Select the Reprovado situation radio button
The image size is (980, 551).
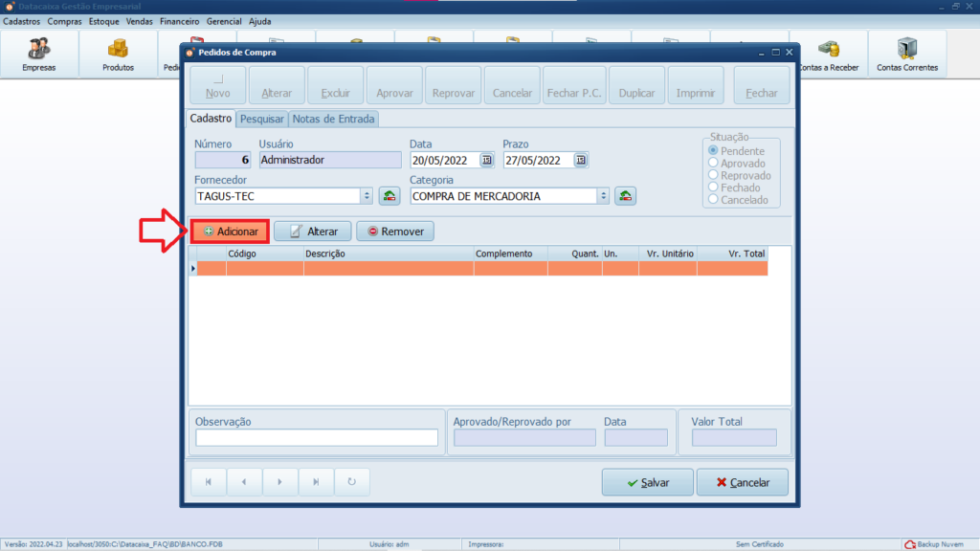tap(712, 176)
